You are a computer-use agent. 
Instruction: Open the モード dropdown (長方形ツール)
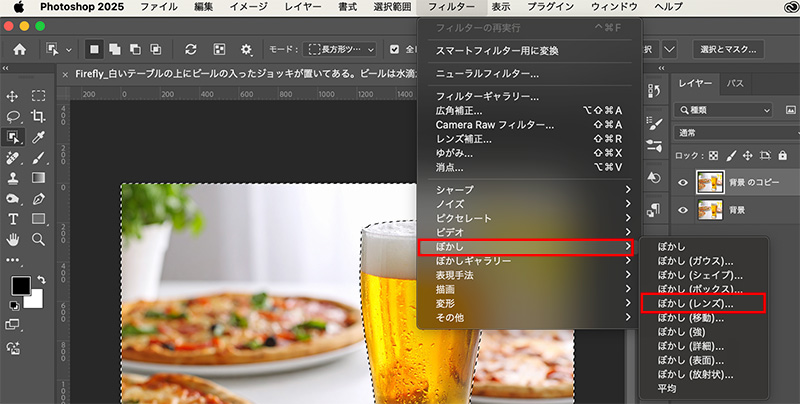click(x=340, y=49)
